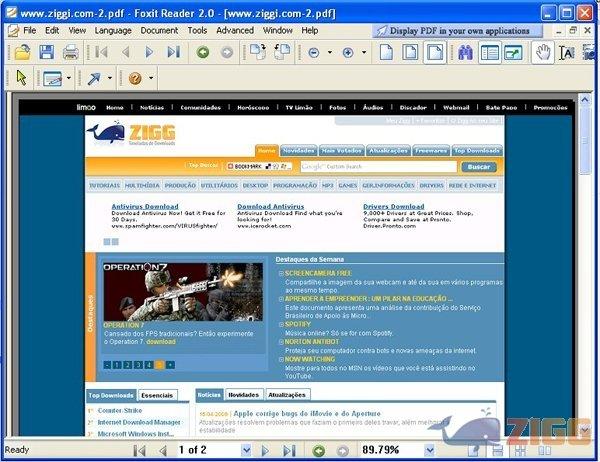Image resolution: width=600 pixels, height=462 pixels.
Task: Open dropdown arrow beside Zoom In icon
Action: (x=362, y=52)
